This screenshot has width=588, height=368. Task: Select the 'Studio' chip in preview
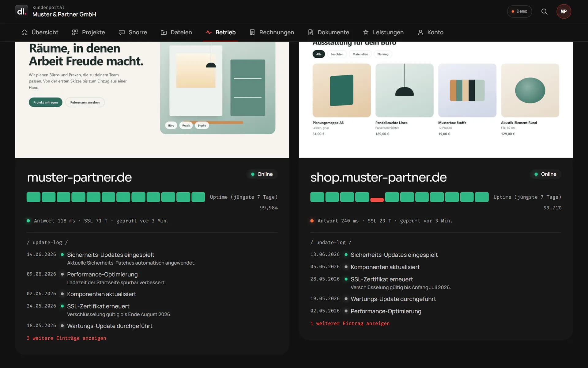tap(202, 125)
